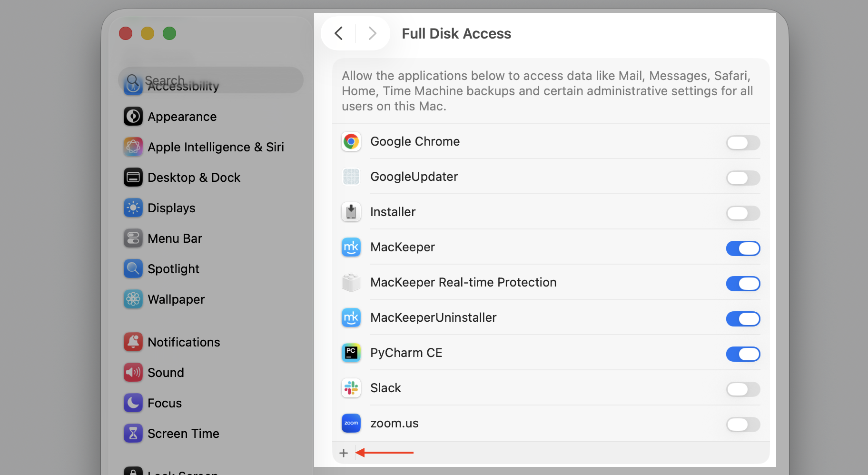The width and height of the screenshot is (868, 475).
Task: Click the Appearance sidebar icon
Action: (x=133, y=117)
